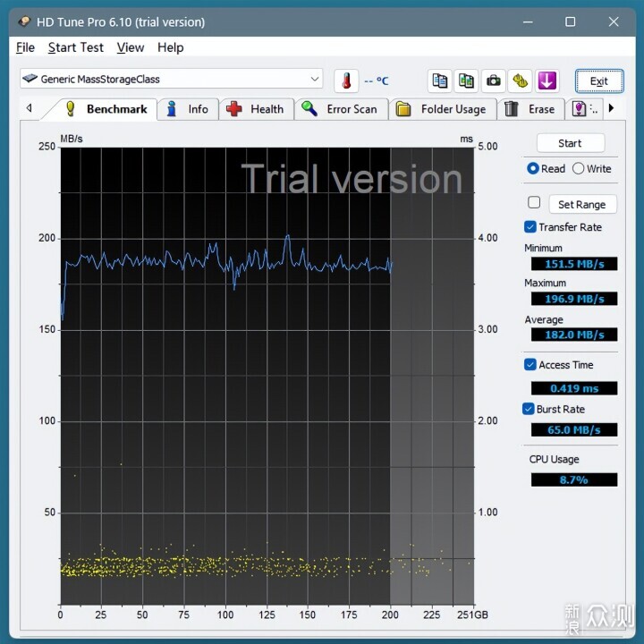644x644 pixels.
Task: Click the temperature thermometer icon
Action: click(346, 80)
